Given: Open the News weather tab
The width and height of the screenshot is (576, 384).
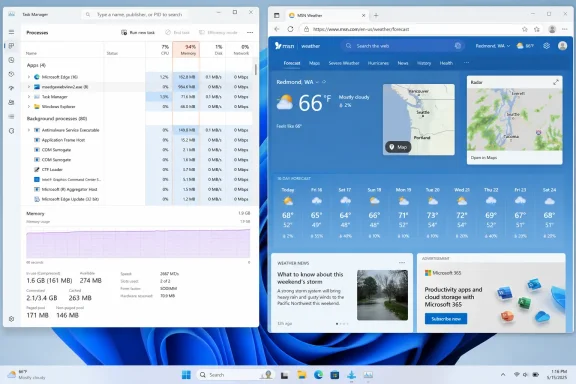Looking at the screenshot, I should tap(403, 63).
